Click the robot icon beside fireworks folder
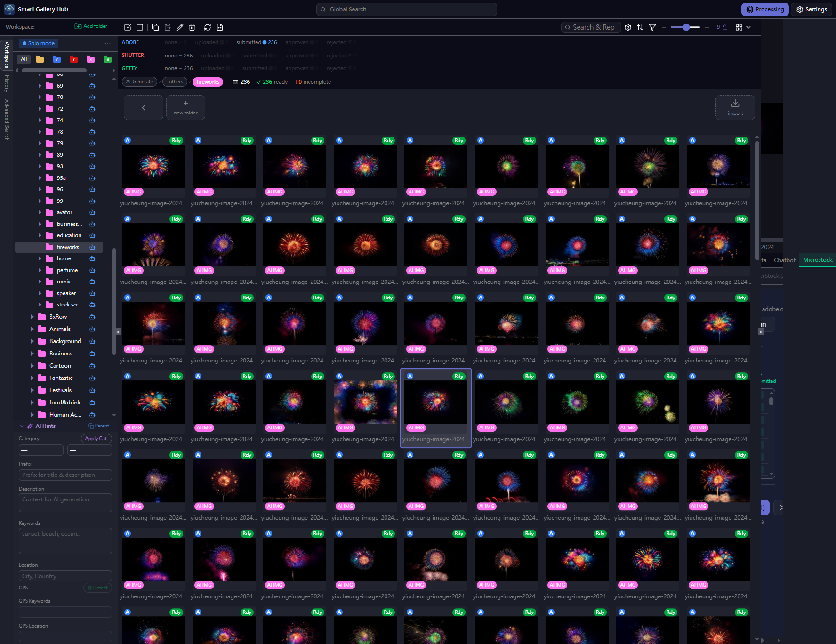 click(x=92, y=247)
